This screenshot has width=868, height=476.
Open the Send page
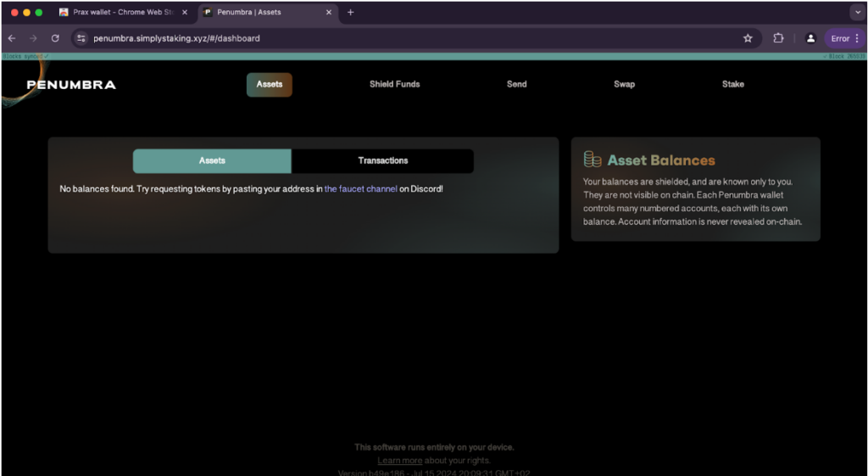516,84
